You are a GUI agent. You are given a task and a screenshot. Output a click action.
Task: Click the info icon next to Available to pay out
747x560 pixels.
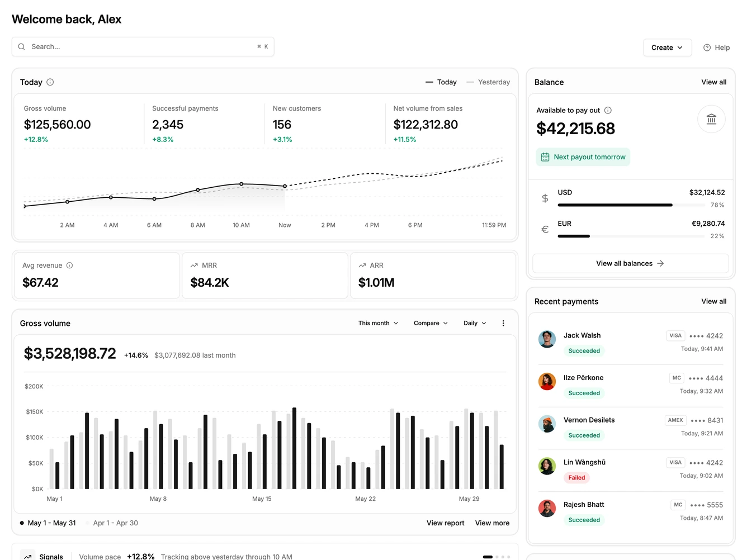point(608,110)
